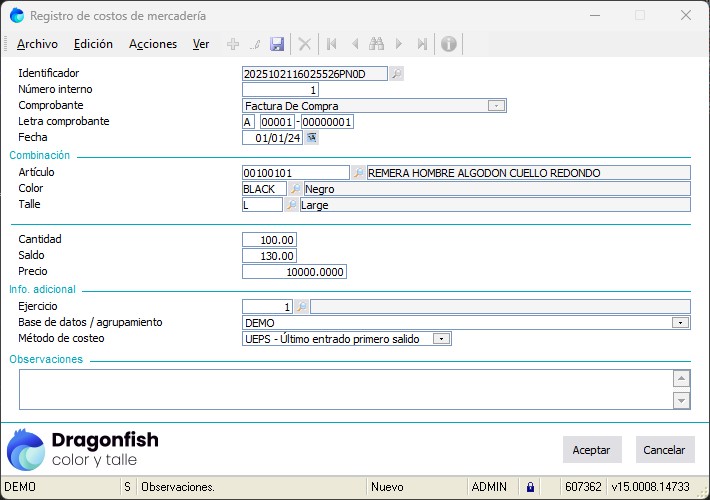This screenshot has height=500, width=710.
Task: Open the Acciones menu
Action: point(153,44)
